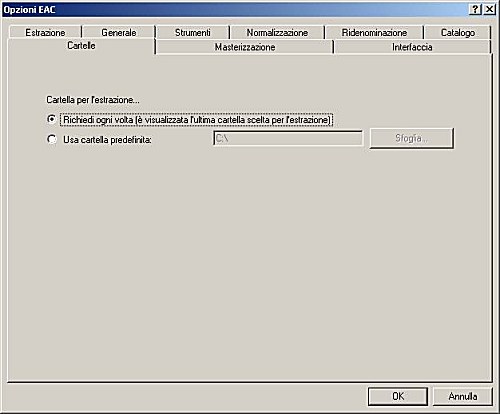Switch to the Generale tab
500x414 pixels.
click(119, 33)
